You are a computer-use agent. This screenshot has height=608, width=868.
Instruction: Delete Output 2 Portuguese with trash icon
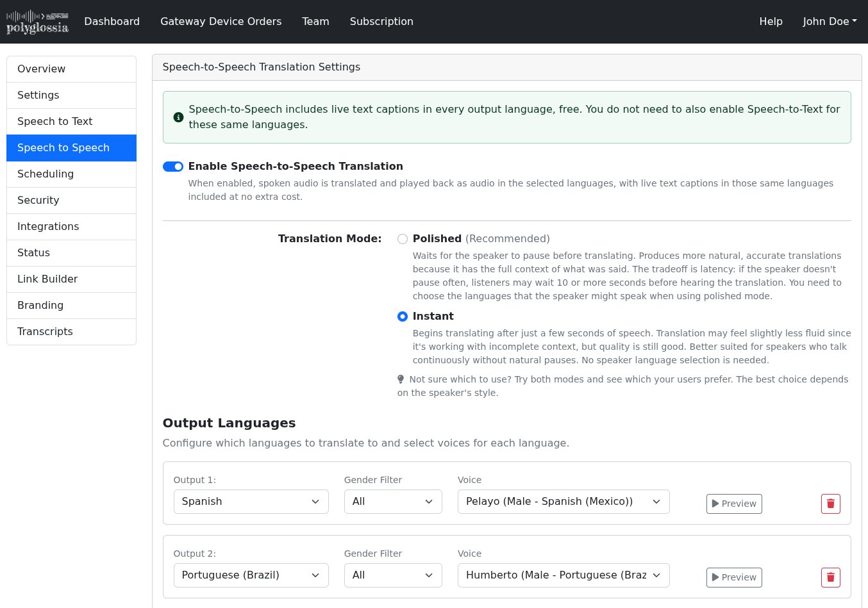click(x=830, y=577)
